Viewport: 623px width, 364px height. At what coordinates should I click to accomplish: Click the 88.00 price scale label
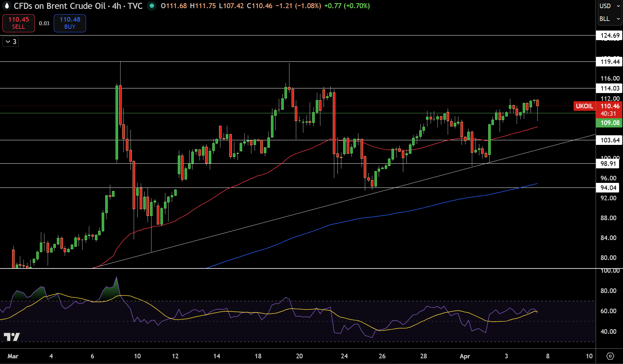point(608,218)
